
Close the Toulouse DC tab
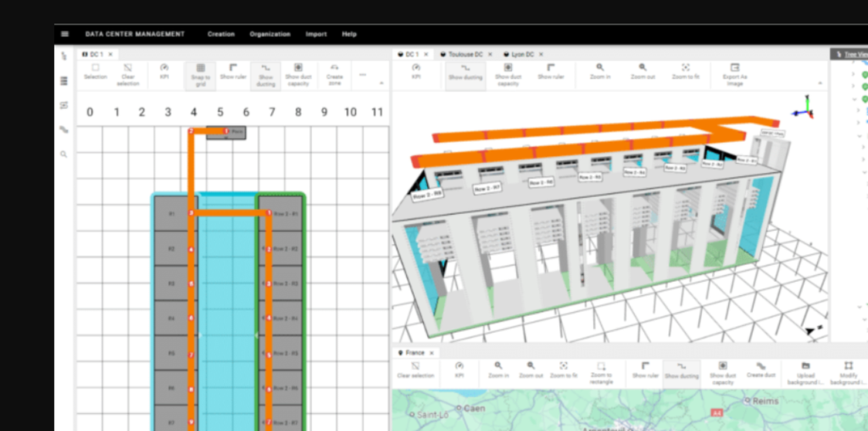point(490,54)
